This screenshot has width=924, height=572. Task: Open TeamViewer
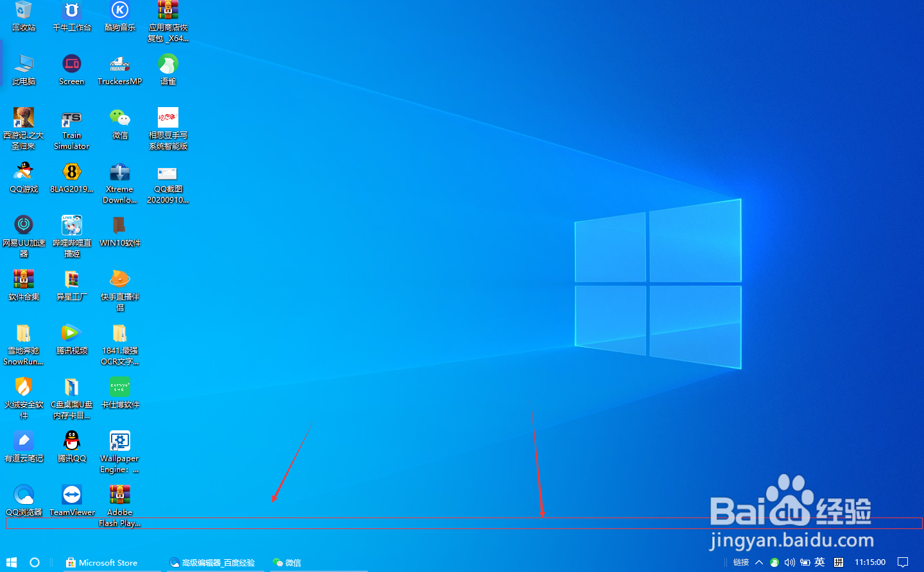71,496
